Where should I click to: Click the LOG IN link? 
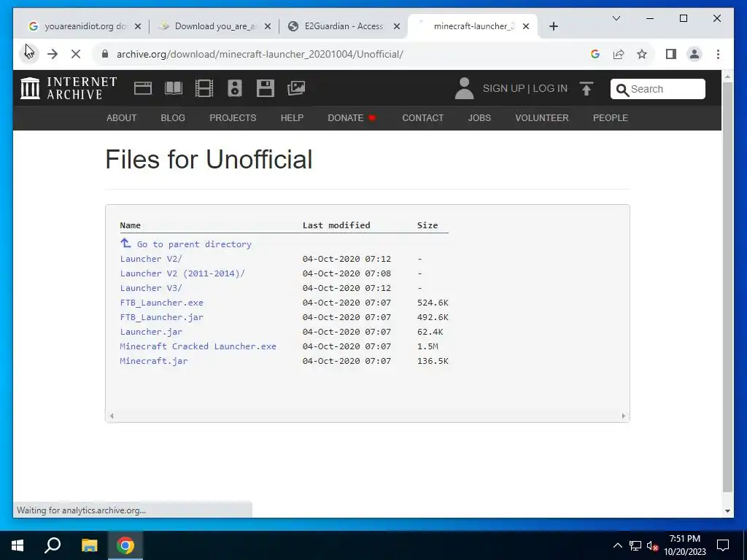tap(550, 88)
